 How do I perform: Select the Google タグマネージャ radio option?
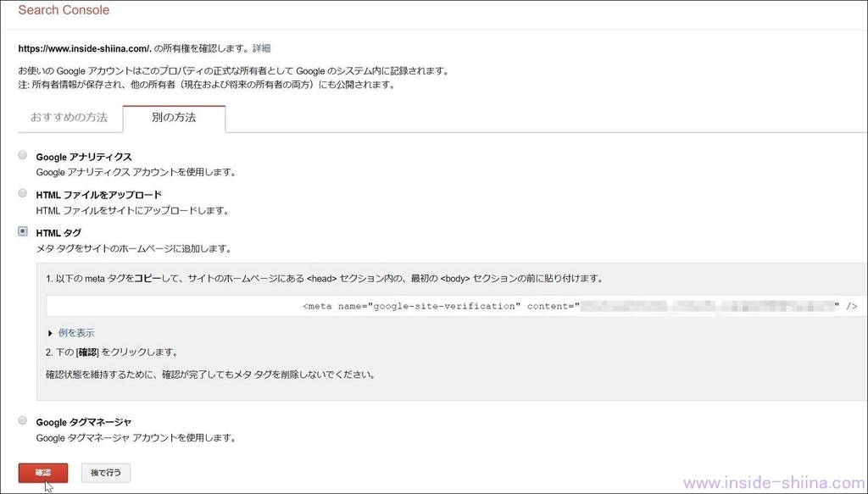tap(23, 420)
